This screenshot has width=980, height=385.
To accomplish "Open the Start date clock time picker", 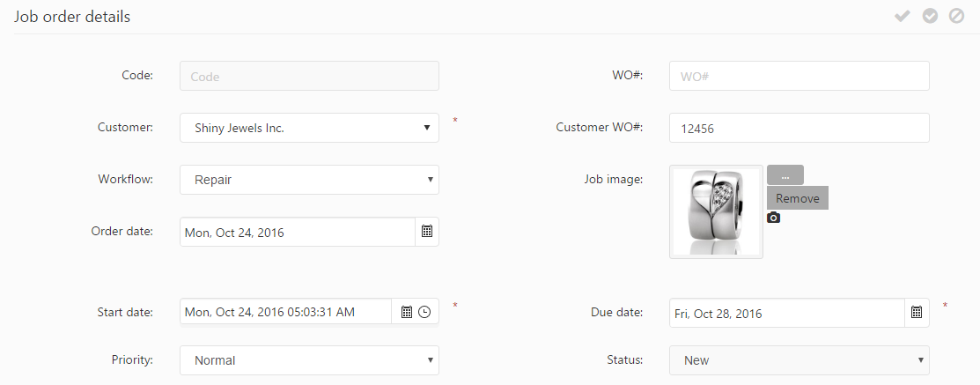I will (424, 312).
